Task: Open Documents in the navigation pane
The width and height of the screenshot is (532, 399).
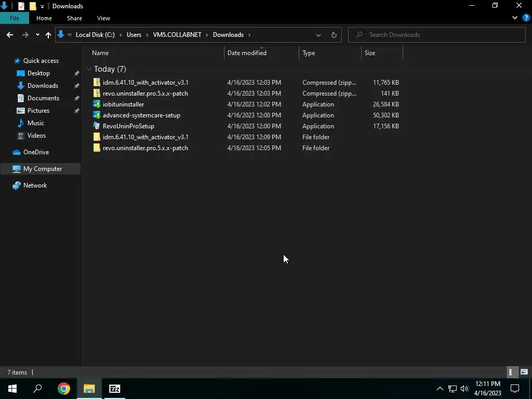Action: (x=43, y=98)
